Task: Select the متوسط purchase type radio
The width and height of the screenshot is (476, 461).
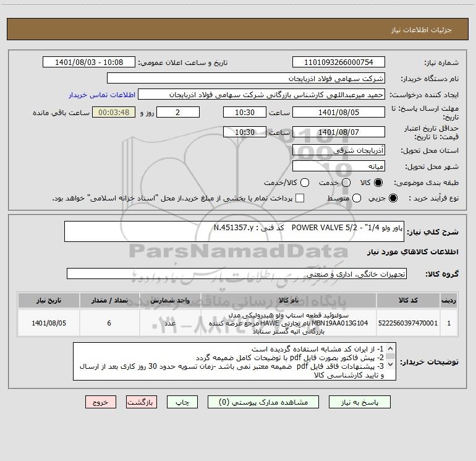Action: click(357, 198)
